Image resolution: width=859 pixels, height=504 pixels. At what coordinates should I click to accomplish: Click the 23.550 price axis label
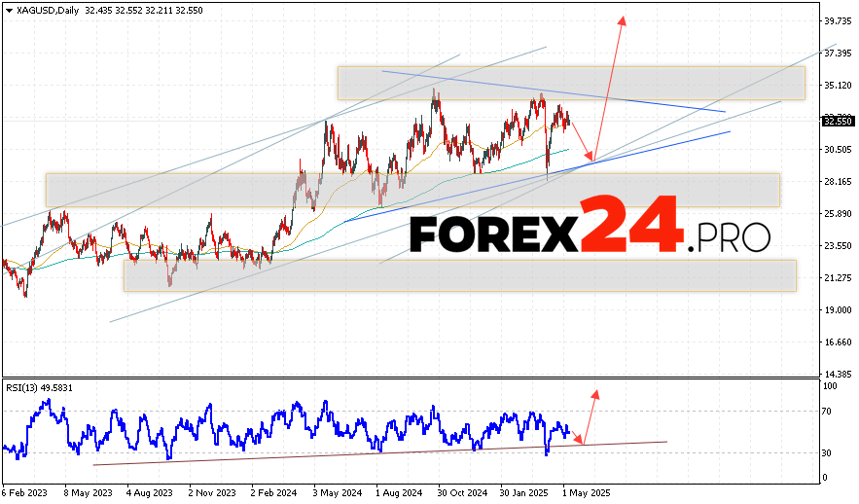[x=839, y=246]
